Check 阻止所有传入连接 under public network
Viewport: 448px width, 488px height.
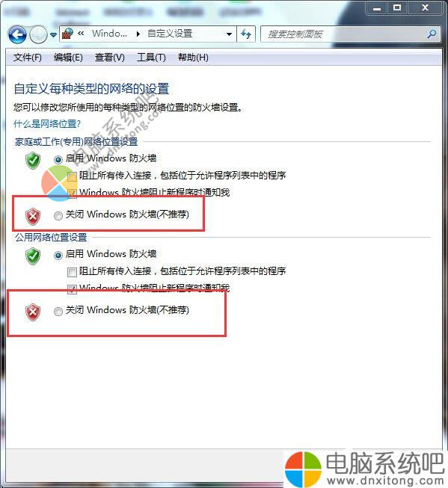[72, 272]
